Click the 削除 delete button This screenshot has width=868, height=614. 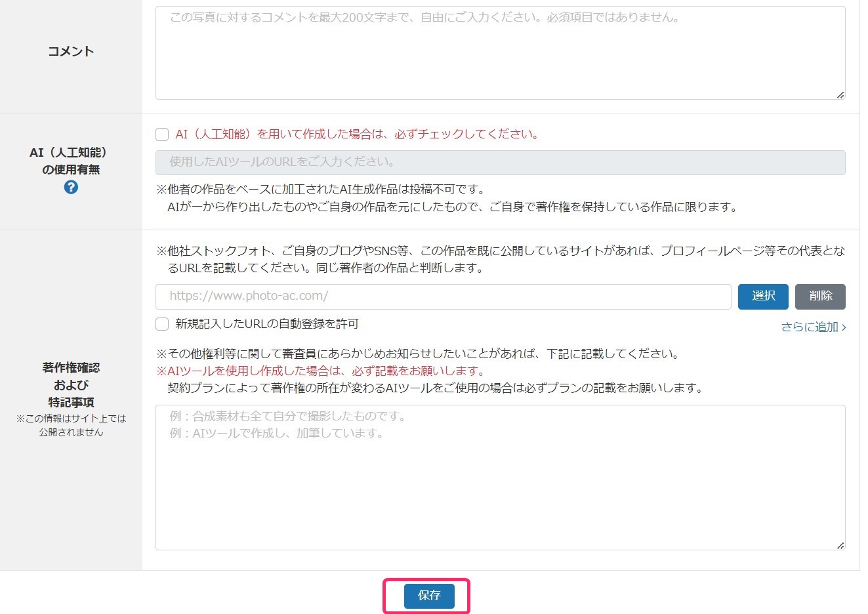click(x=820, y=297)
